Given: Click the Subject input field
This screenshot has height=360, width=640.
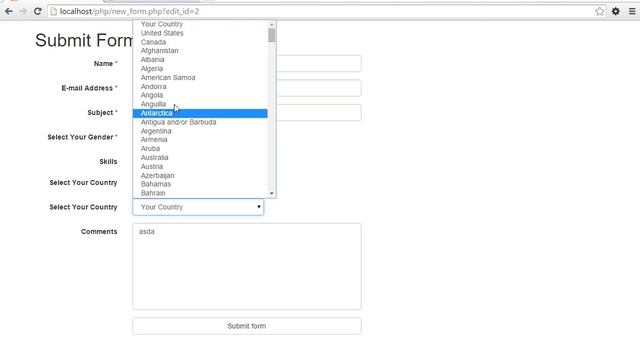Looking at the screenshot, I should pos(318,113).
